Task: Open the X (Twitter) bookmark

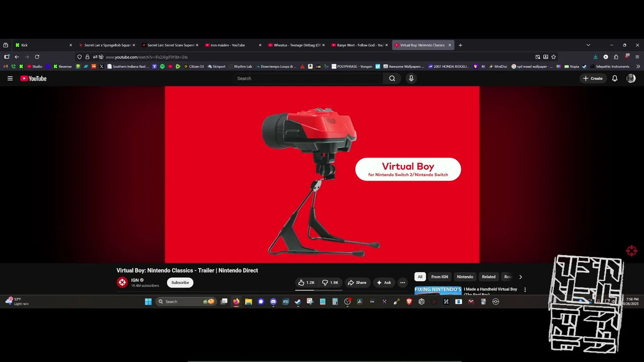Action: (101, 66)
